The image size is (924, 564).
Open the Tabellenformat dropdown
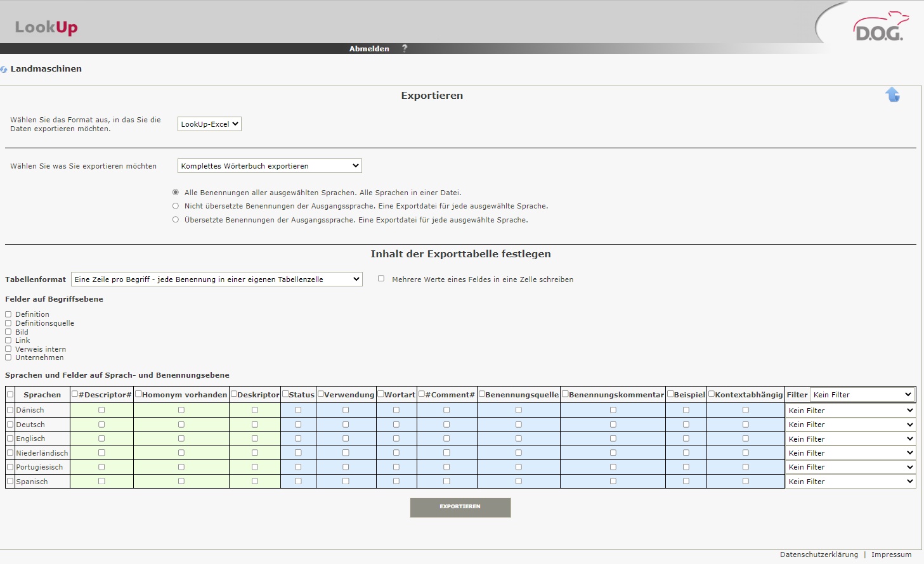[216, 279]
